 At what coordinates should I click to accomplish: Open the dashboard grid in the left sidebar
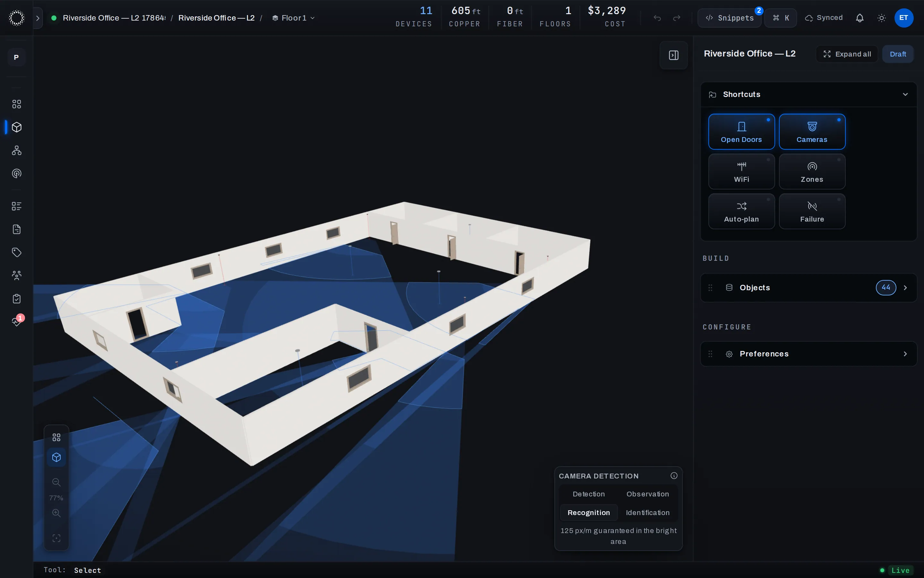coord(16,104)
